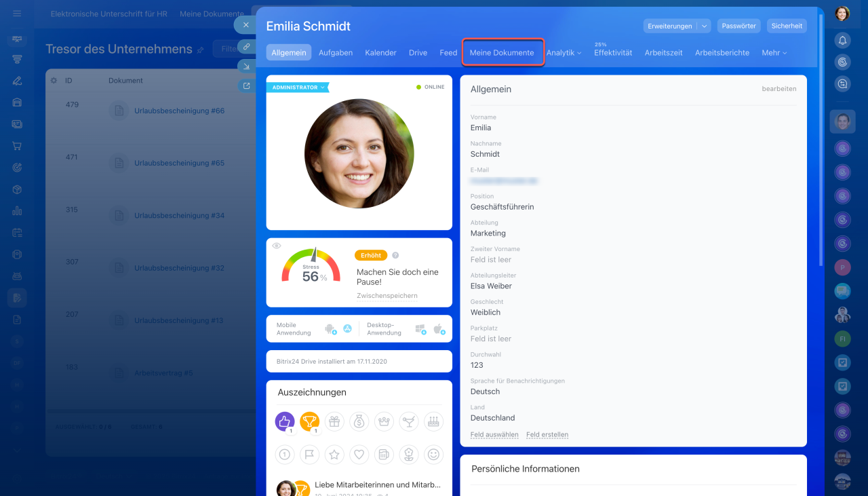The width and height of the screenshot is (868, 496).
Task: Click the Zwischenspeichern link
Action: pyautogui.click(x=387, y=296)
